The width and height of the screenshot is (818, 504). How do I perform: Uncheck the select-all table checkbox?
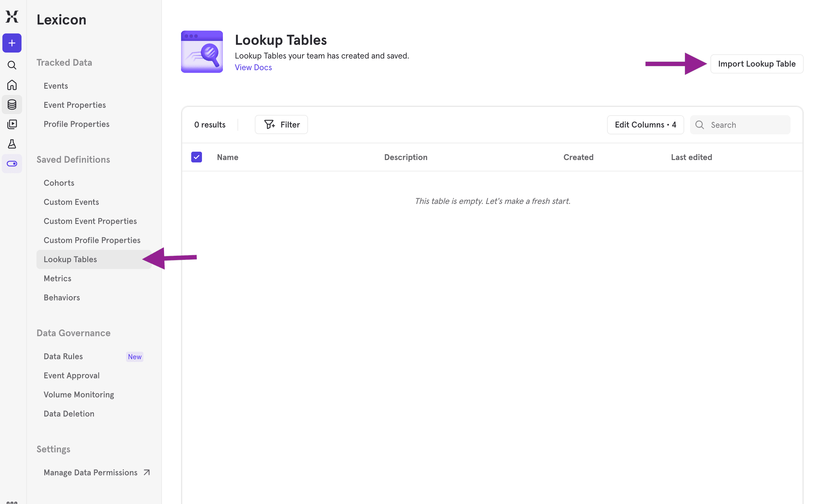pos(196,157)
